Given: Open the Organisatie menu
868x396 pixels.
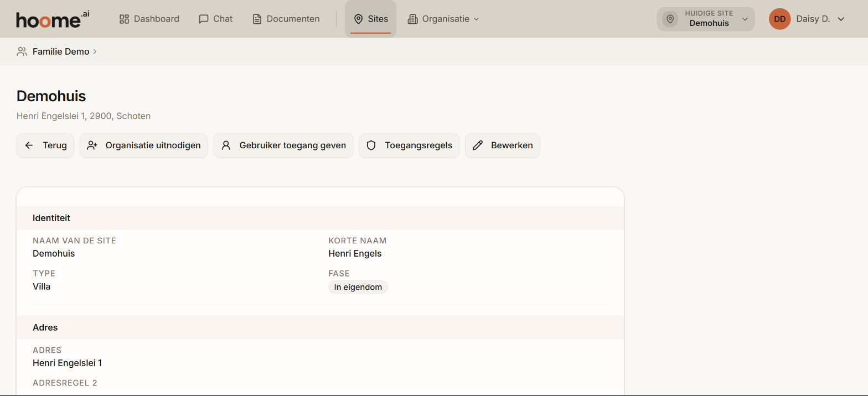Looking at the screenshot, I should pos(443,19).
